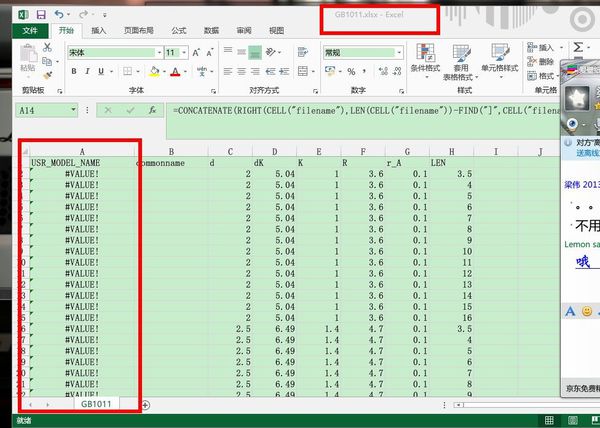The height and width of the screenshot is (428, 600).
Task: Cancel the formula entry with X
Action: pos(108,110)
